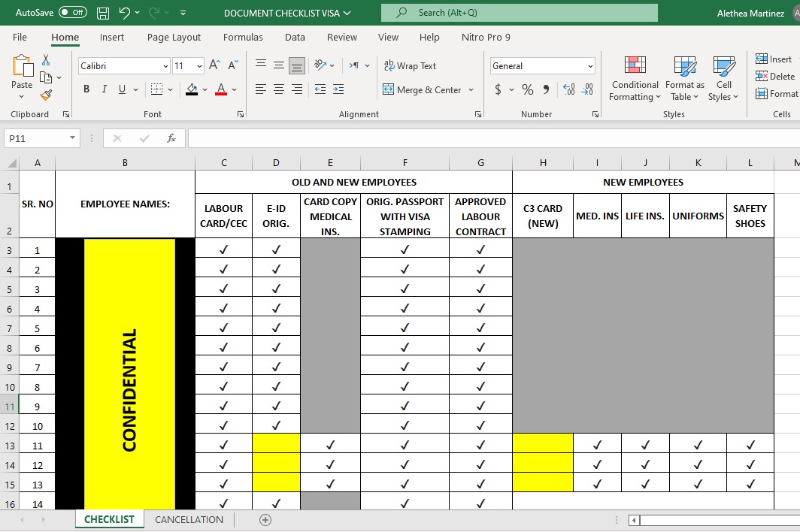Click Increase Decimal icon
Screen dimensions: 800x532
[569, 89]
